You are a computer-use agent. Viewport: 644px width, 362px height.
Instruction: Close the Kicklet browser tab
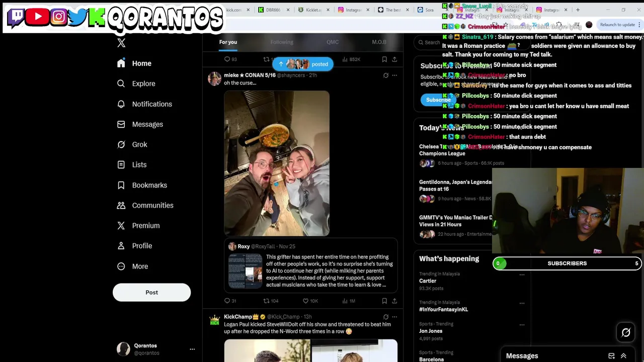point(328,10)
